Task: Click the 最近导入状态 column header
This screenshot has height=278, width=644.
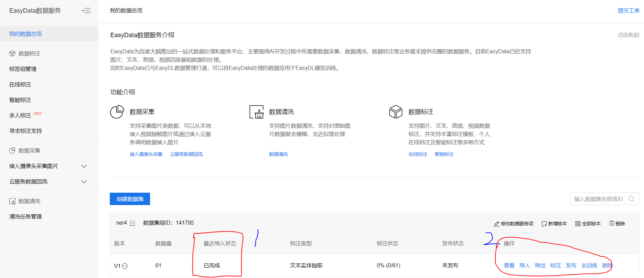Action: [220, 244]
